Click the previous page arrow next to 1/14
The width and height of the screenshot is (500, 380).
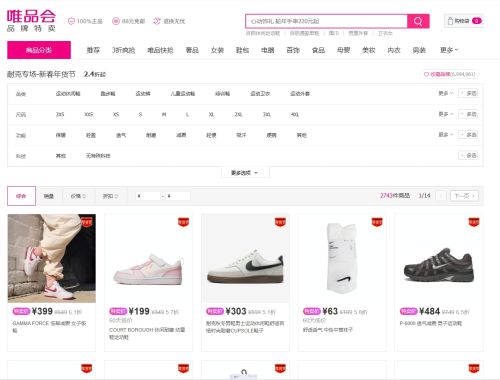[441, 196]
